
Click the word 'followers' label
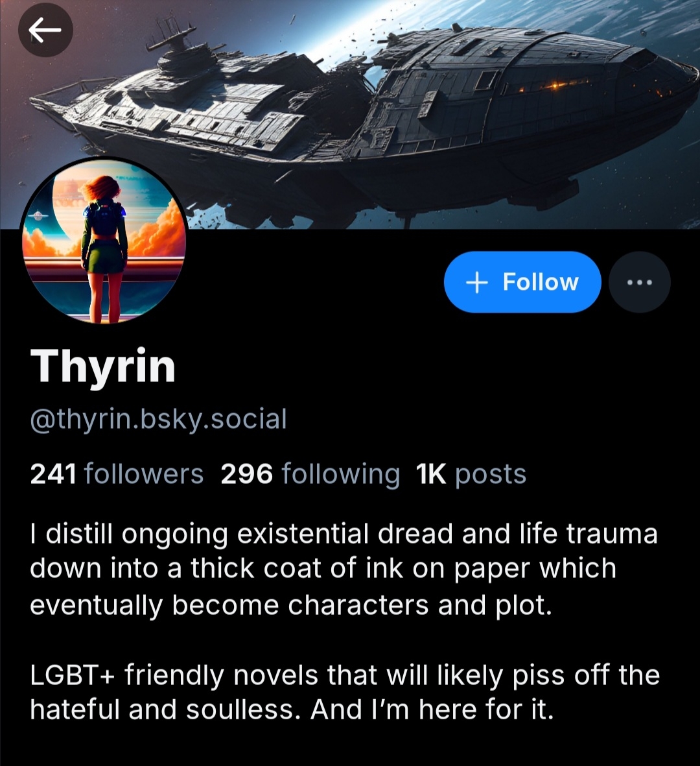tap(144, 474)
